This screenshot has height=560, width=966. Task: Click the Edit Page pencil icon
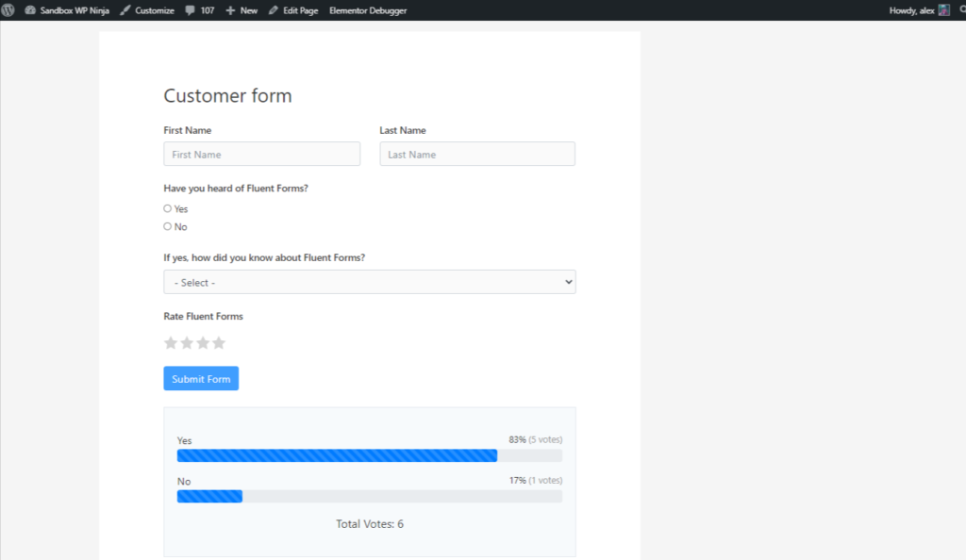click(x=274, y=10)
